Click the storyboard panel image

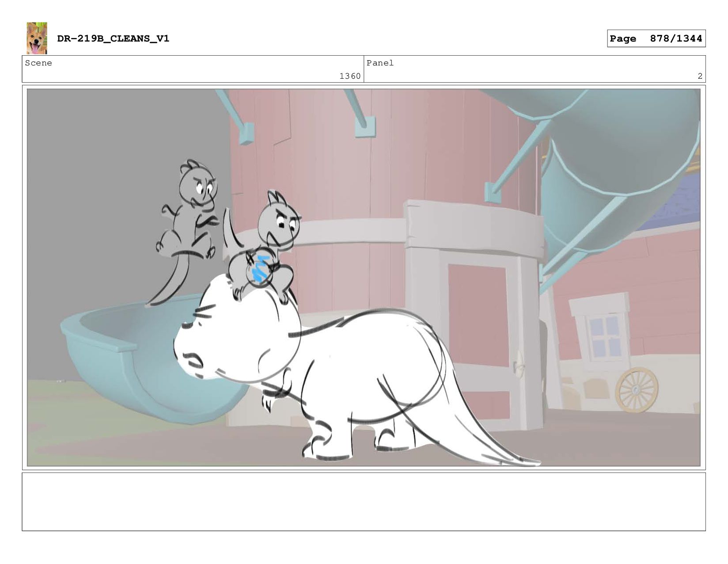click(364, 278)
